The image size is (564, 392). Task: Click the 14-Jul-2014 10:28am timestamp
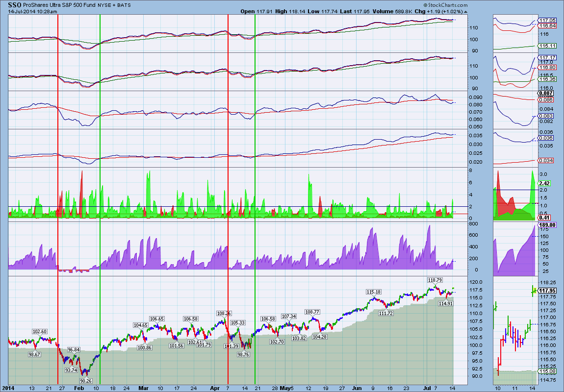click(32, 11)
